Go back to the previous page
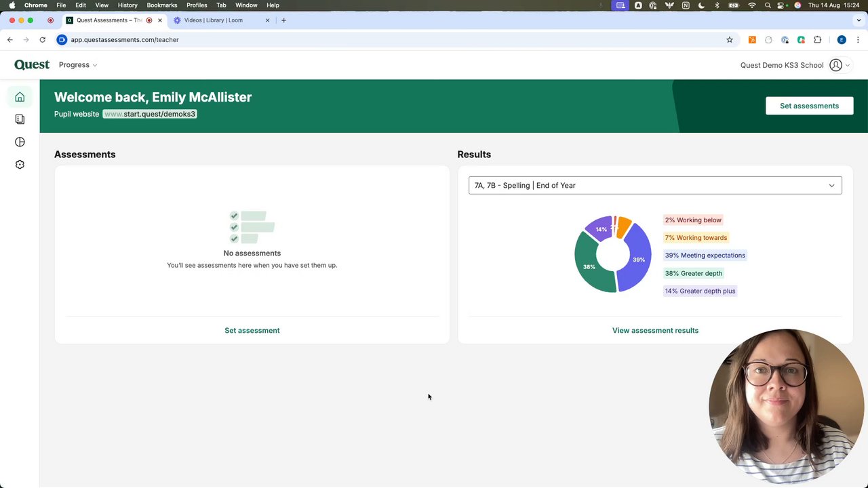 10,40
